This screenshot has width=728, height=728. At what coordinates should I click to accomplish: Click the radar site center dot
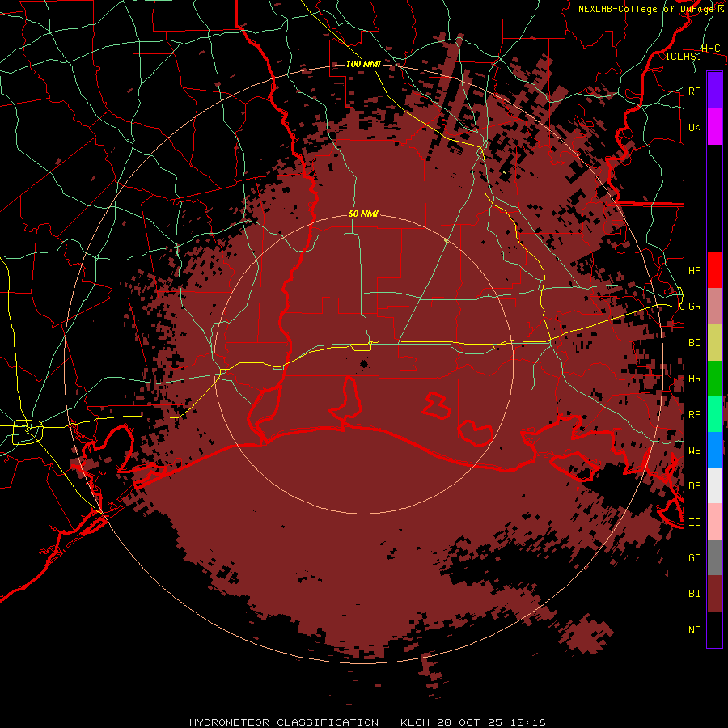tap(363, 364)
